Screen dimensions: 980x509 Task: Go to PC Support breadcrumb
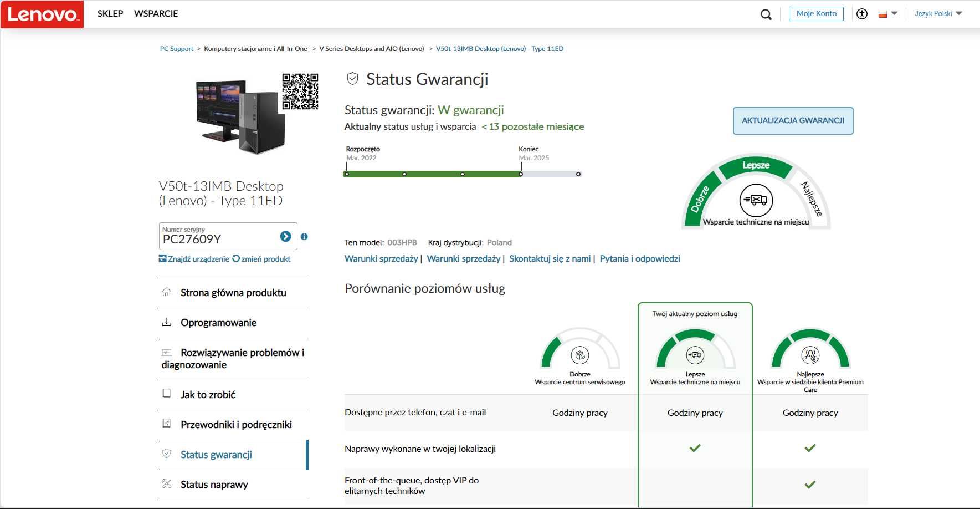[177, 49]
